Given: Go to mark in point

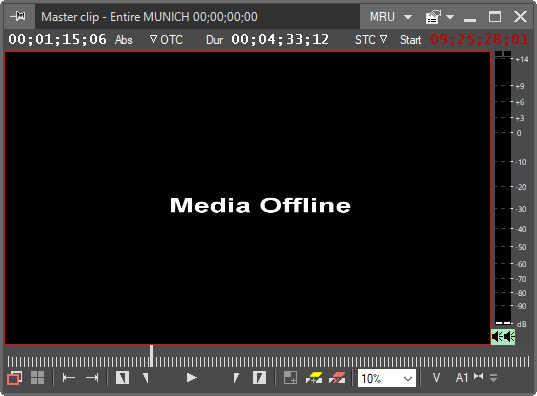Looking at the screenshot, I should coord(69,378).
